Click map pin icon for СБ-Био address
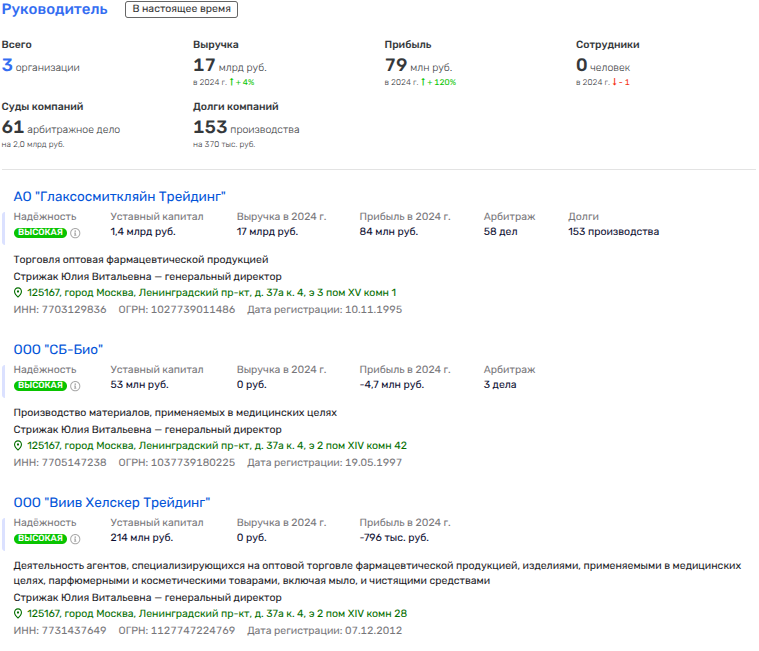Image resolution: width=759 pixels, height=651 pixels. pyautogui.click(x=18, y=446)
